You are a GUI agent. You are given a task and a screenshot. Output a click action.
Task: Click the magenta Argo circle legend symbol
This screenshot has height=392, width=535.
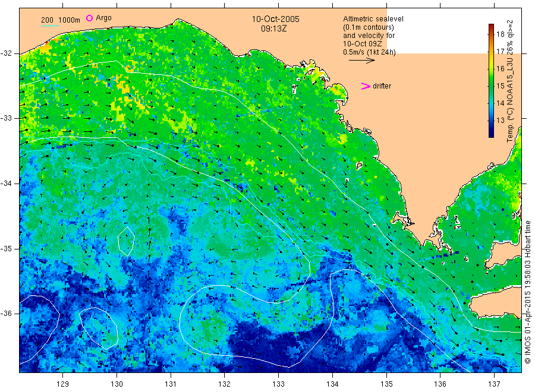click(89, 18)
